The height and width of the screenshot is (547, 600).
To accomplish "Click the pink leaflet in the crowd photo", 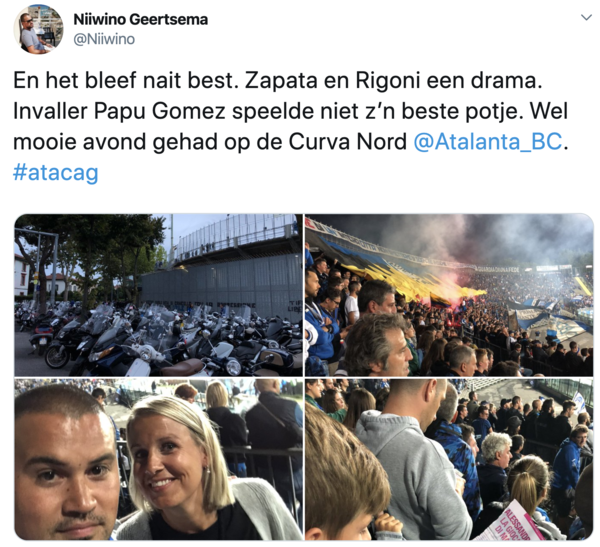I will point(517,523).
